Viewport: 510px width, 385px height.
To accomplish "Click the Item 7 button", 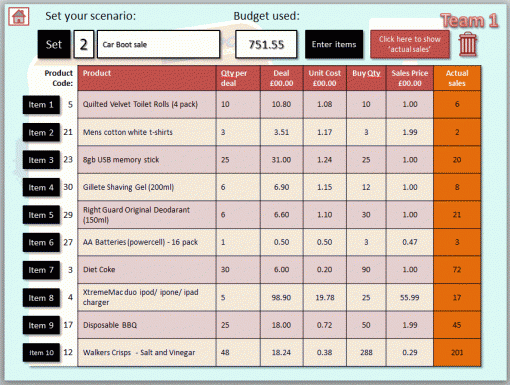I will click(x=41, y=270).
